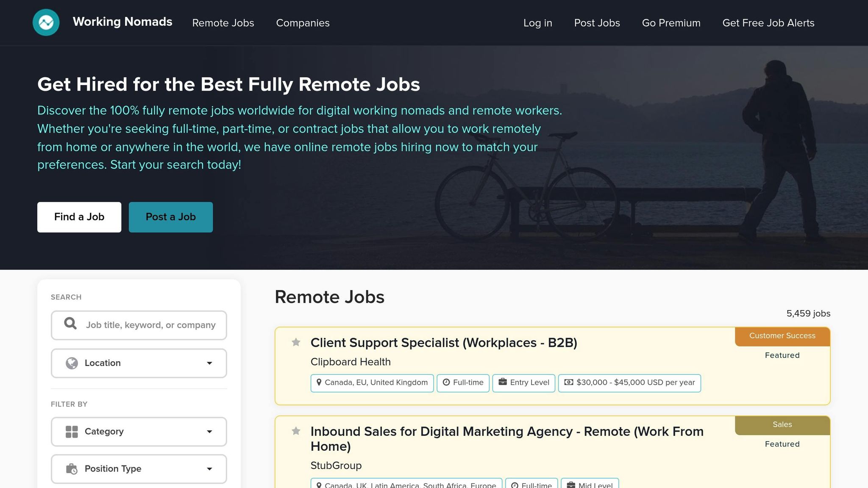This screenshot has width=868, height=488.
Task: Star the Inbound Sales StubGroup job
Action: pyautogui.click(x=295, y=431)
